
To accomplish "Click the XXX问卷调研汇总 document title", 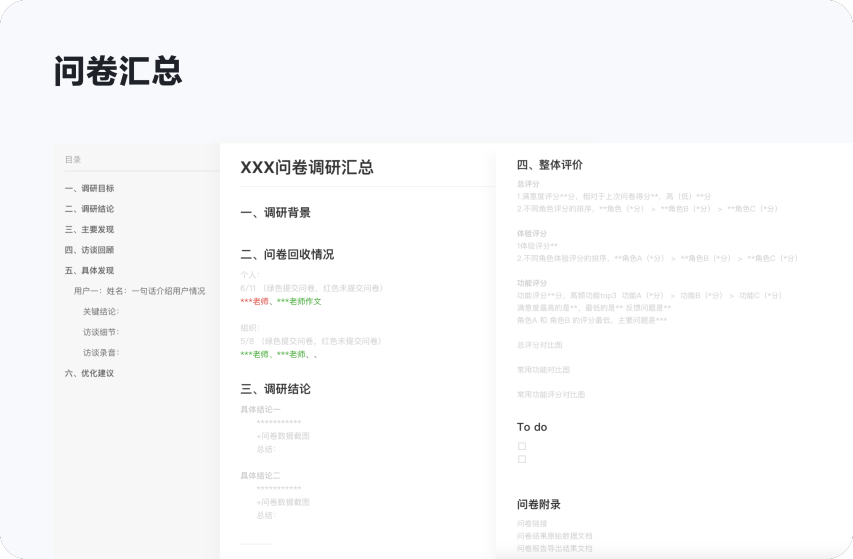I will click(x=307, y=167).
